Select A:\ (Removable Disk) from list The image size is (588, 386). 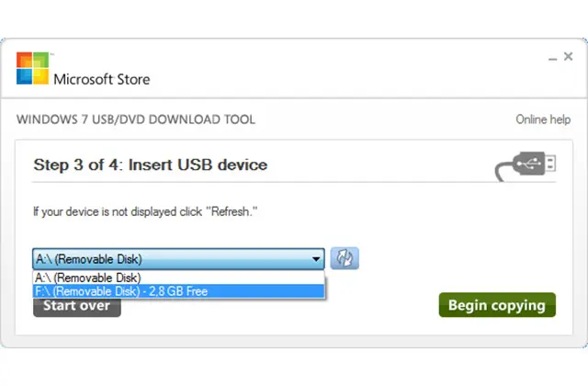pos(88,278)
